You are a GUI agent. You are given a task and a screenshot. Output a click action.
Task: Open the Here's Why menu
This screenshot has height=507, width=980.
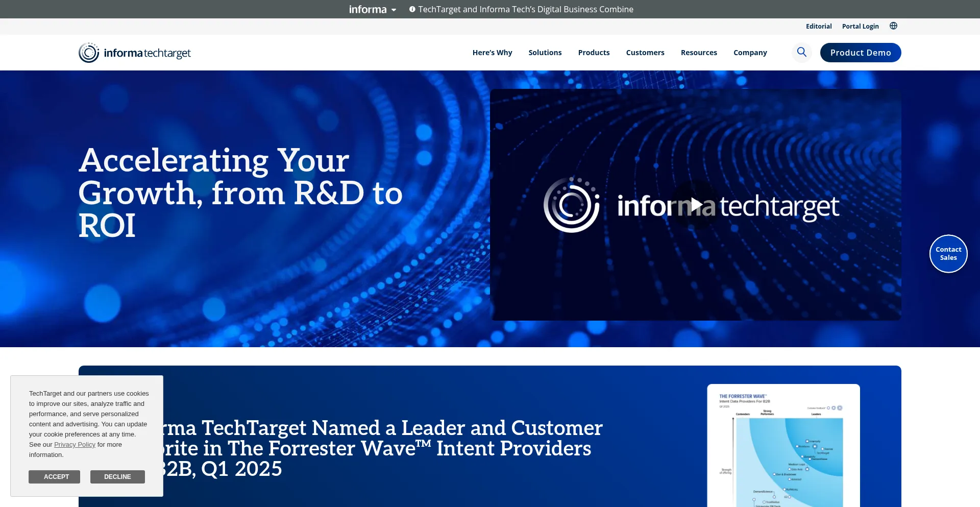click(x=492, y=53)
